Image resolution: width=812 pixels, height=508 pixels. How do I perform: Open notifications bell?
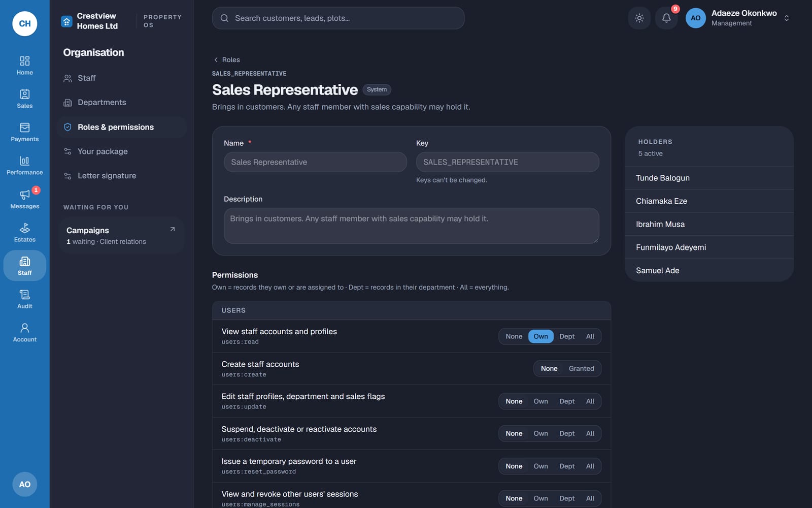[666, 18]
